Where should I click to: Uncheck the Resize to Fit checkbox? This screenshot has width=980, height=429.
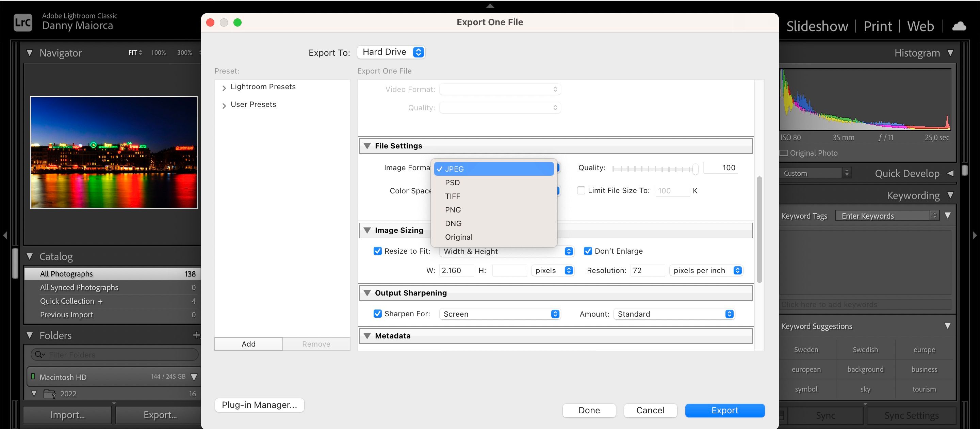click(x=377, y=251)
